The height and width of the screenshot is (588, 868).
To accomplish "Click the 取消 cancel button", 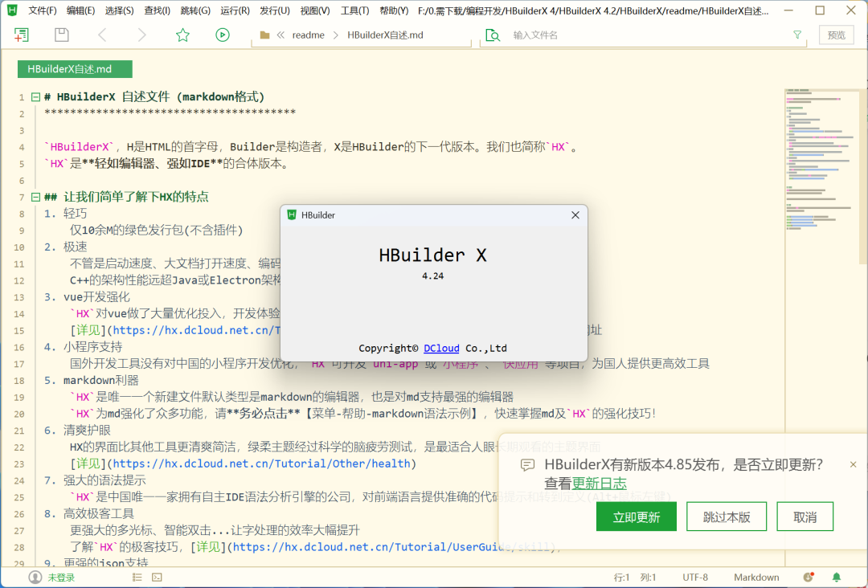I will coord(805,517).
